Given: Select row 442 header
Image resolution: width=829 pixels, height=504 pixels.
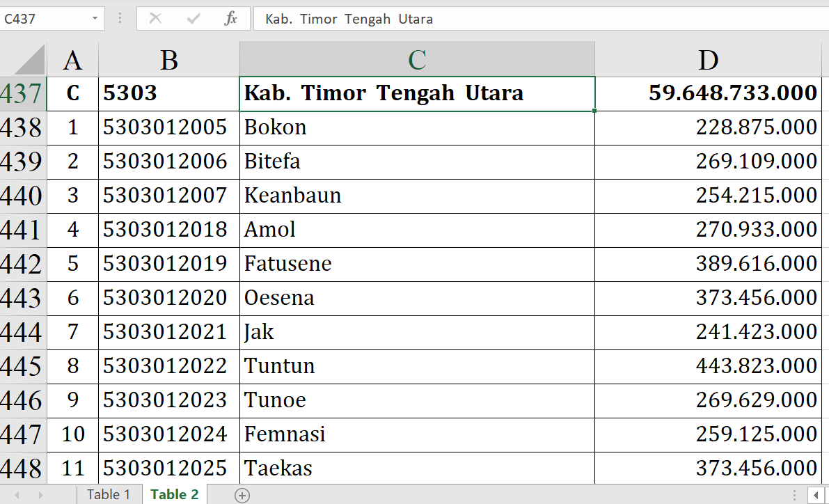Looking at the screenshot, I should 22,264.
